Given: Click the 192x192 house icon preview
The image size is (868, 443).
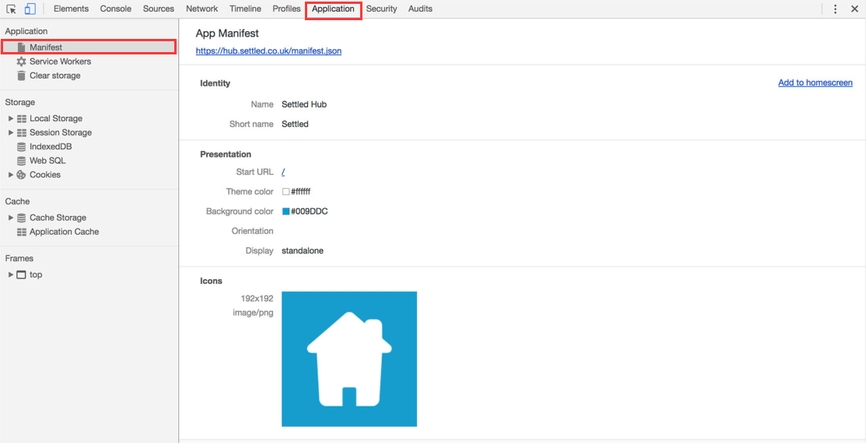Looking at the screenshot, I should [349, 359].
